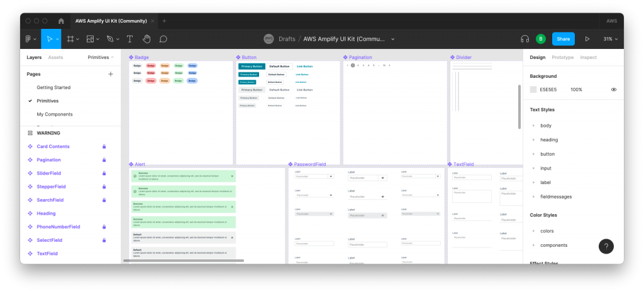Select the Pen tool
This screenshot has height=292, width=644.
click(110, 39)
